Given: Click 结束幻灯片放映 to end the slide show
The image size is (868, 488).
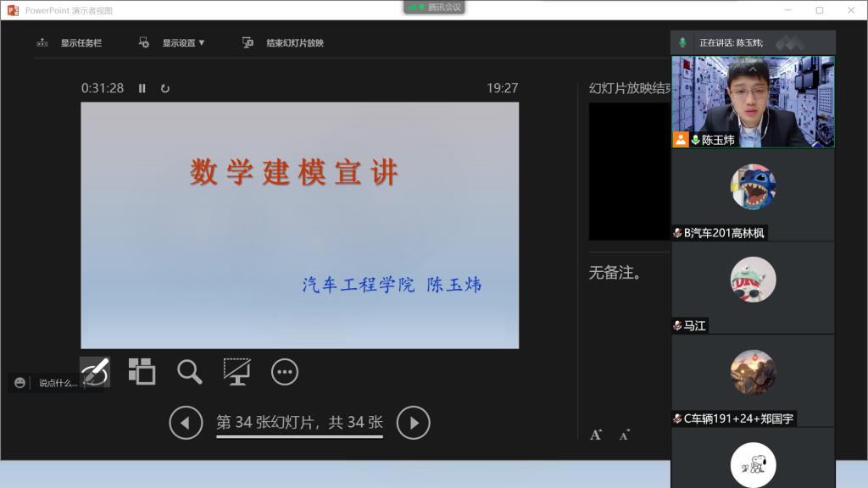Looking at the screenshot, I should (x=284, y=42).
